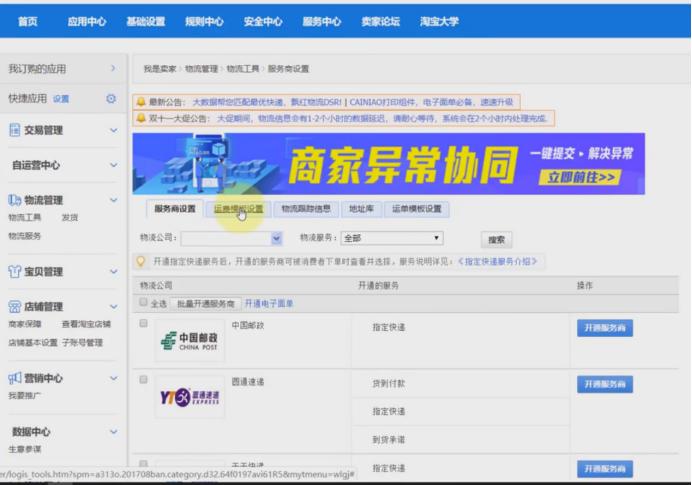This screenshot has width=692, height=485.
Task: Collapse the 店铺管理 chevron
Action: (113, 306)
